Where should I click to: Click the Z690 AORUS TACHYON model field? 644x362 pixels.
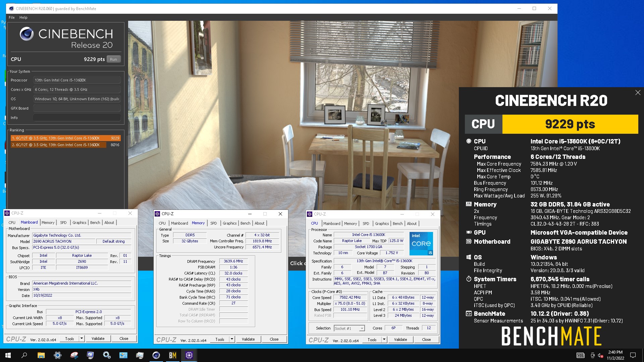[64, 241]
